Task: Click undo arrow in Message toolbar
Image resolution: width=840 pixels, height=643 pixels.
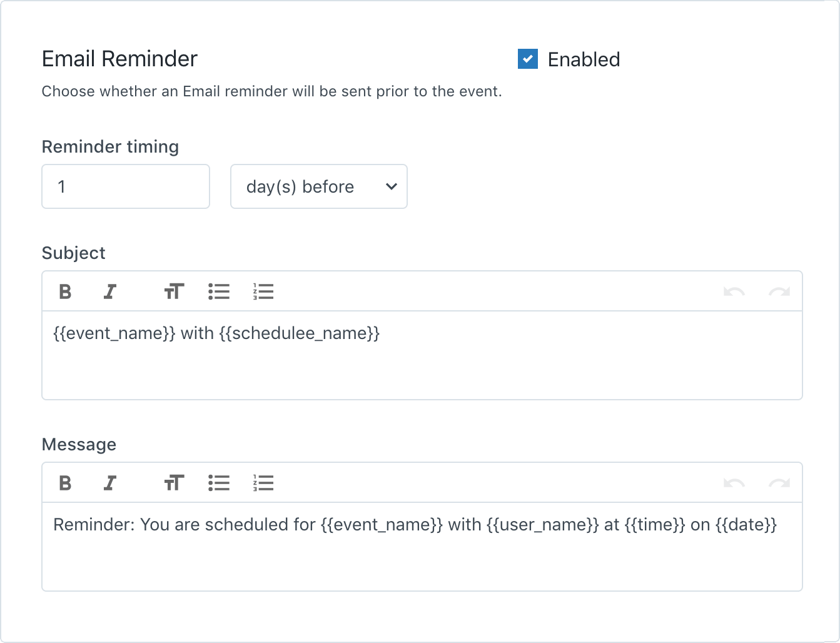Action: (x=734, y=483)
